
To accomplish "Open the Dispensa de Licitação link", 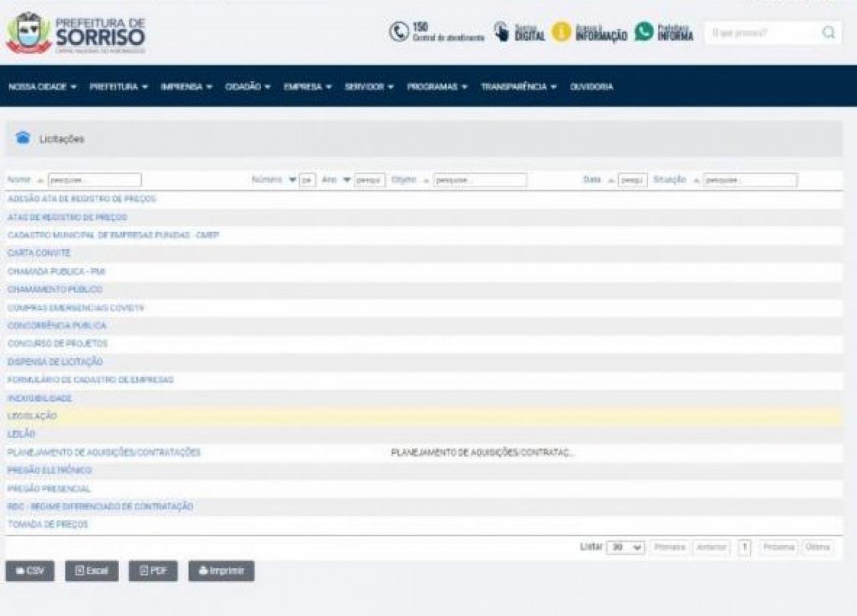I will point(55,362).
